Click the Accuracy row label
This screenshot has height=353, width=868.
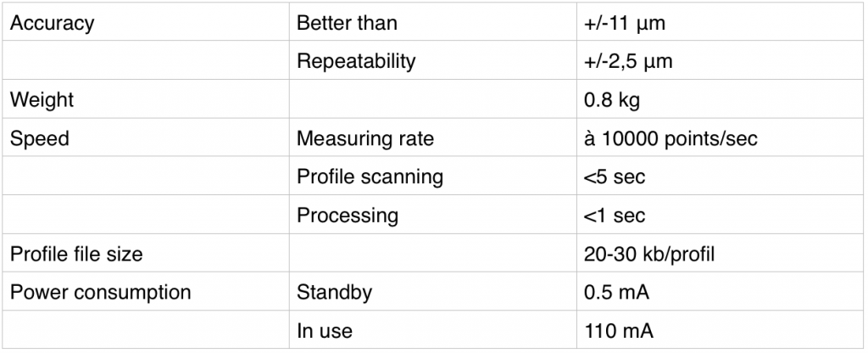pyautogui.click(x=52, y=24)
